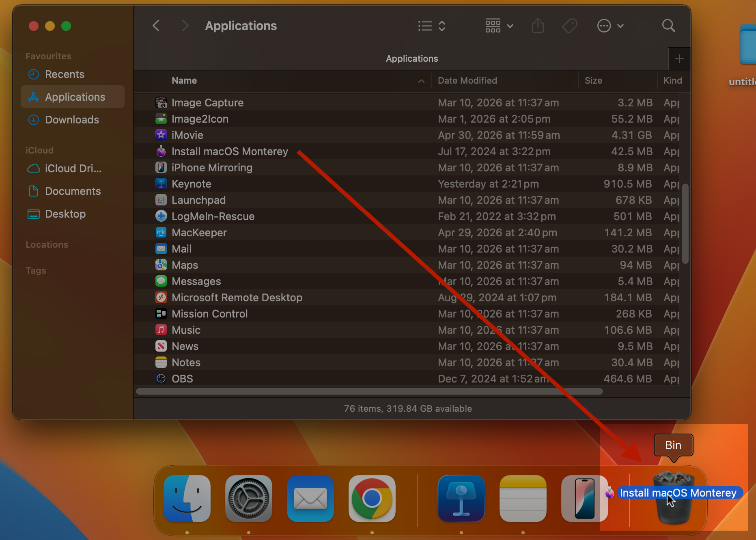This screenshot has width=756, height=540.
Task: Click the Tags toolbar icon
Action: point(570,26)
